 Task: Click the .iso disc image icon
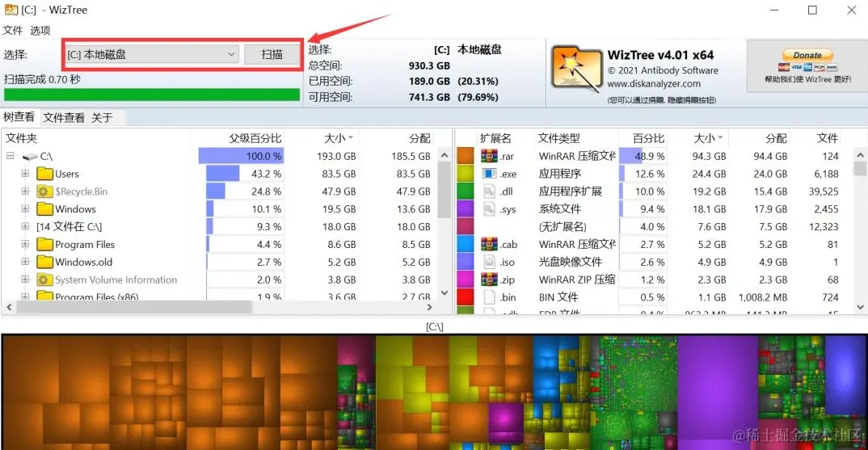pos(489,262)
